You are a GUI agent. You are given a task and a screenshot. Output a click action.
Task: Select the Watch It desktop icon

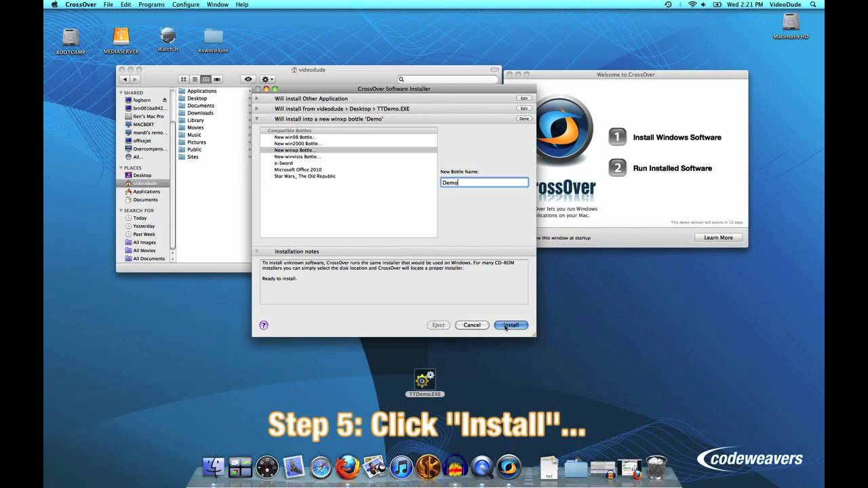(x=167, y=39)
